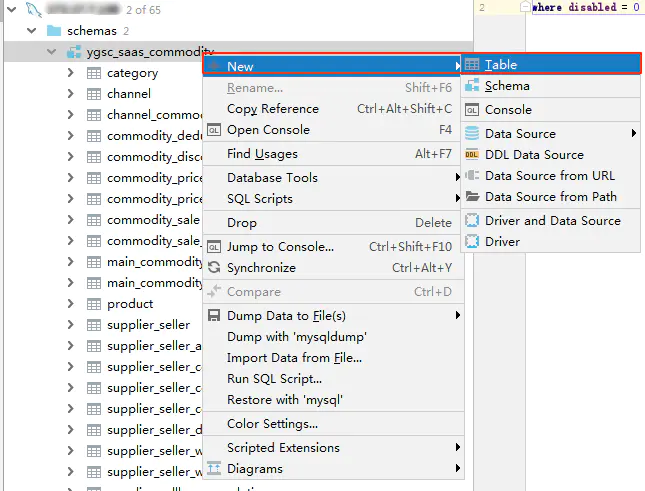
Task: Click the DDL Data Source icon
Action: point(471,155)
